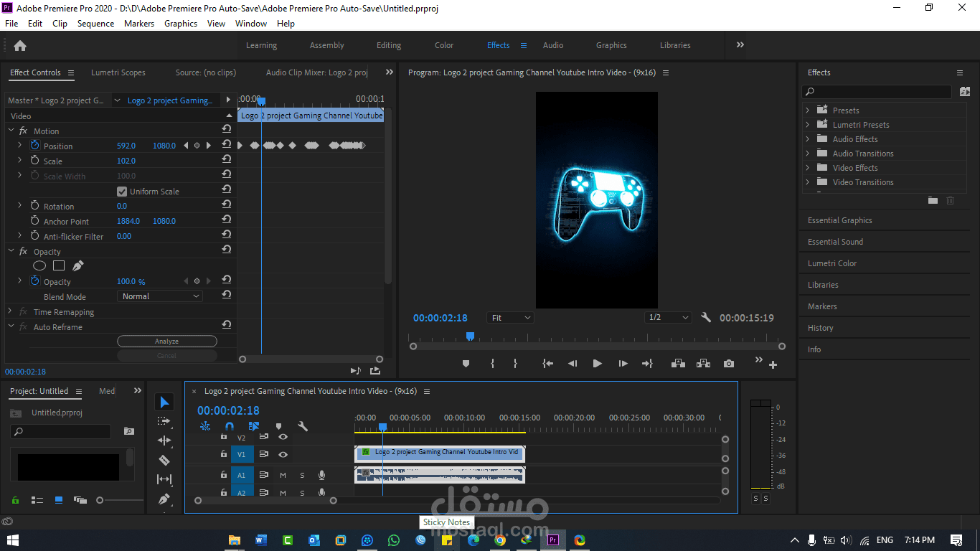The width and height of the screenshot is (980, 551).
Task: Click the Export Frame camera icon
Action: point(729,364)
